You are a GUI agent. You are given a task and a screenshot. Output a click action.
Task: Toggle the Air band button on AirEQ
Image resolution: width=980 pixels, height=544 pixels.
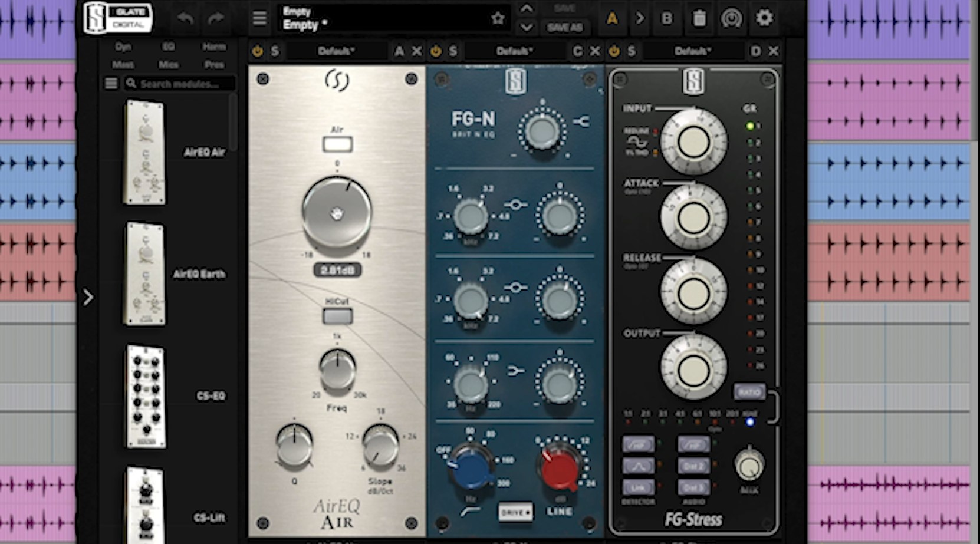(337, 144)
